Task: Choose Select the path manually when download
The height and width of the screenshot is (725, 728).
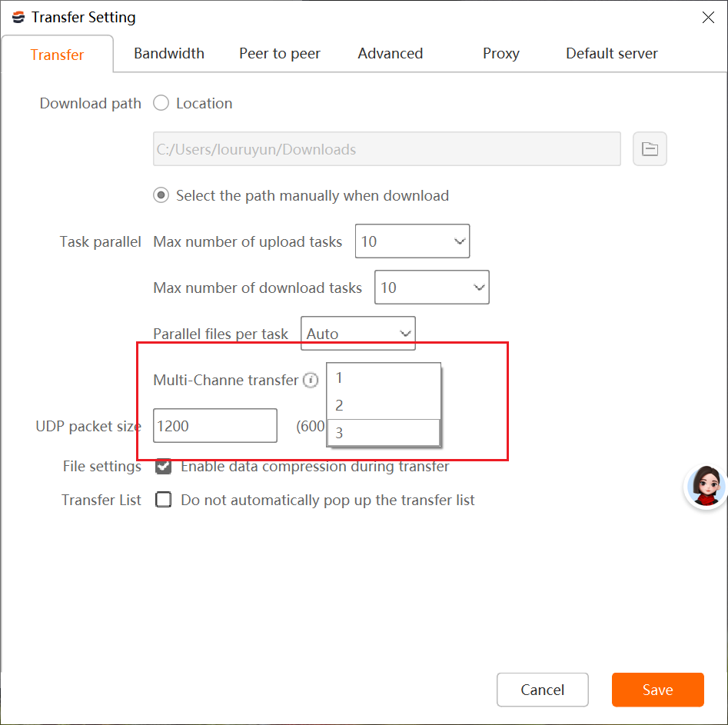Action: 161,195
